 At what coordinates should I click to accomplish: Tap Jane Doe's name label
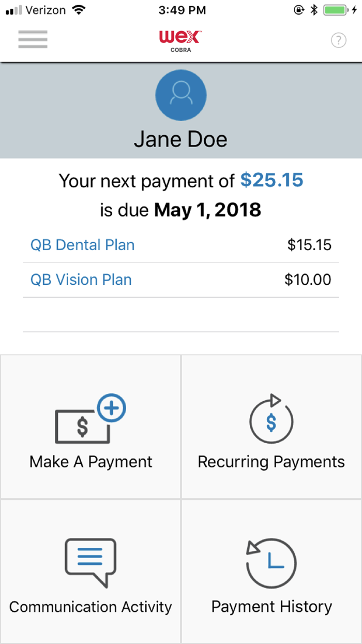point(181,139)
